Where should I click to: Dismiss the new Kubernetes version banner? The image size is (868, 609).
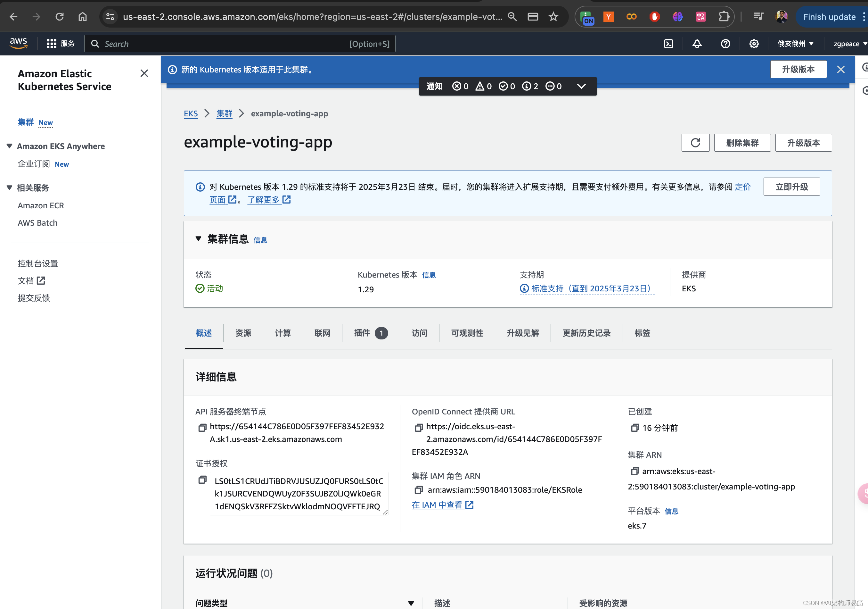pyautogui.click(x=840, y=70)
